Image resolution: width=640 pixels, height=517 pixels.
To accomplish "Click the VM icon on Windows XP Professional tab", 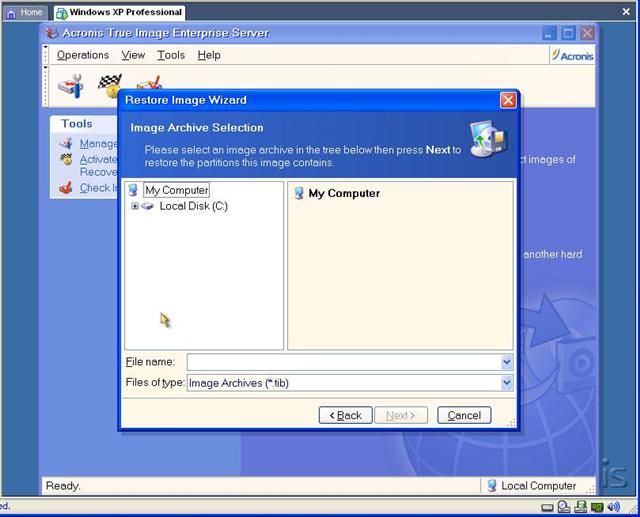I will coord(62,13).
